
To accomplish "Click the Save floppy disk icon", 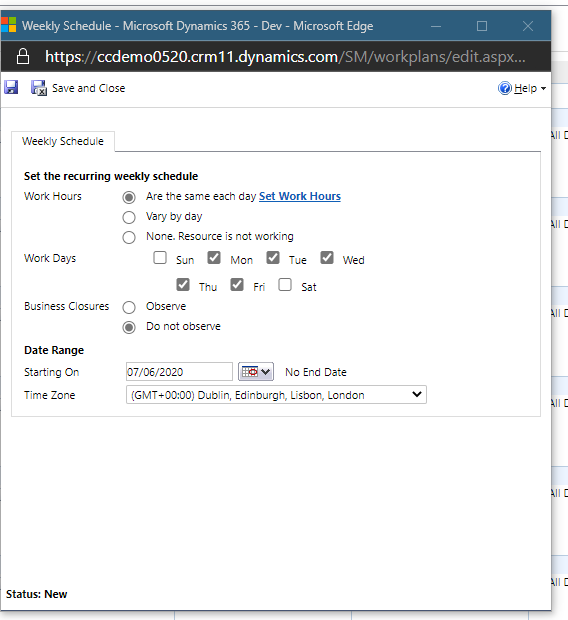I will [x=11, y=87].
